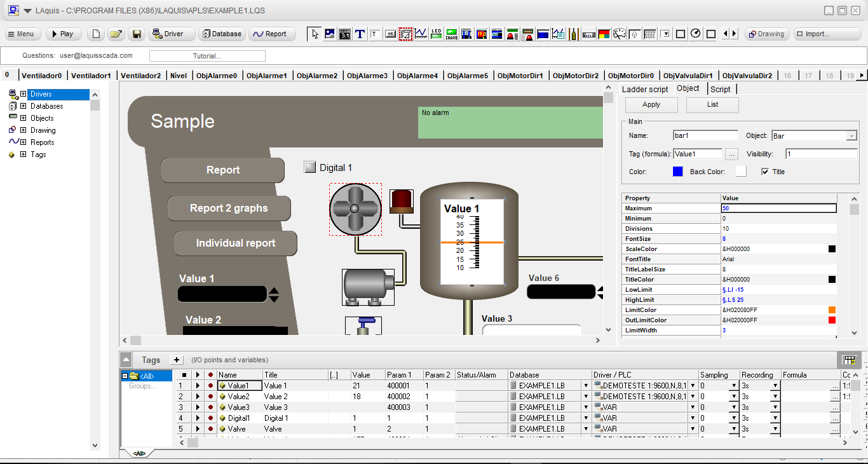
Task: Open the Object type Bar dropdown
Action: (x=851, y=136)
